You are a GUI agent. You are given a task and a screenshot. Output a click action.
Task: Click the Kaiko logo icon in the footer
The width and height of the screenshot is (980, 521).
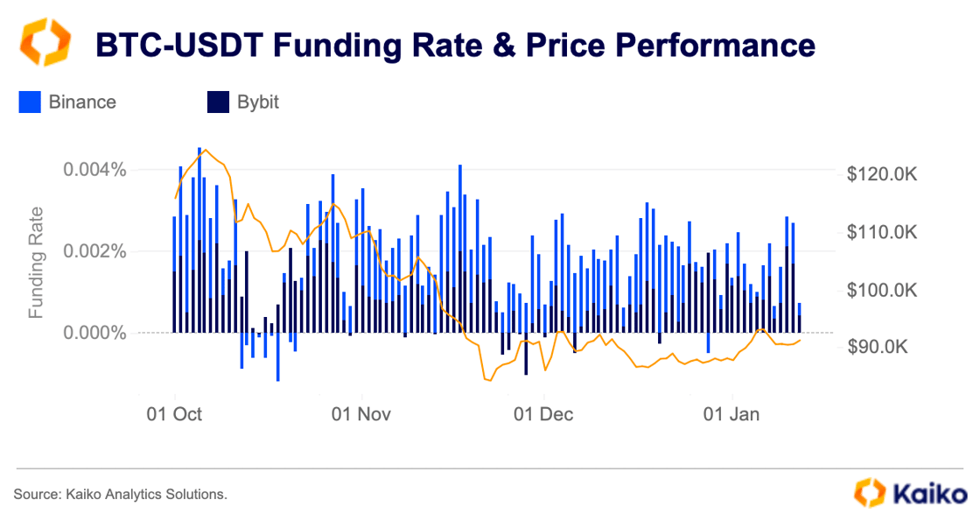tap(871, 492)
